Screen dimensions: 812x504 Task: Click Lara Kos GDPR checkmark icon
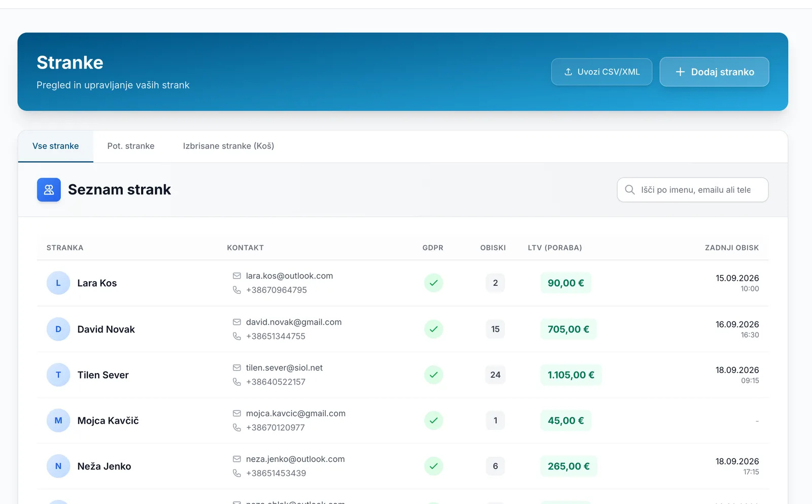[433, 283]
